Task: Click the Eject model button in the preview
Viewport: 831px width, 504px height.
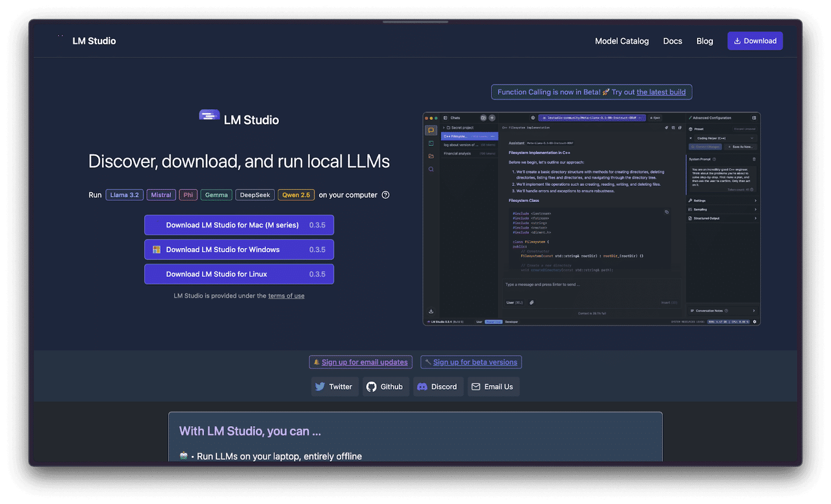Action: [x=656, y=118]
